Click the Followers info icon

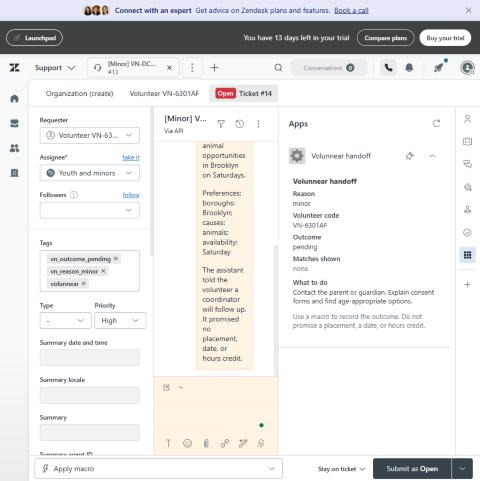click(74, 195)
